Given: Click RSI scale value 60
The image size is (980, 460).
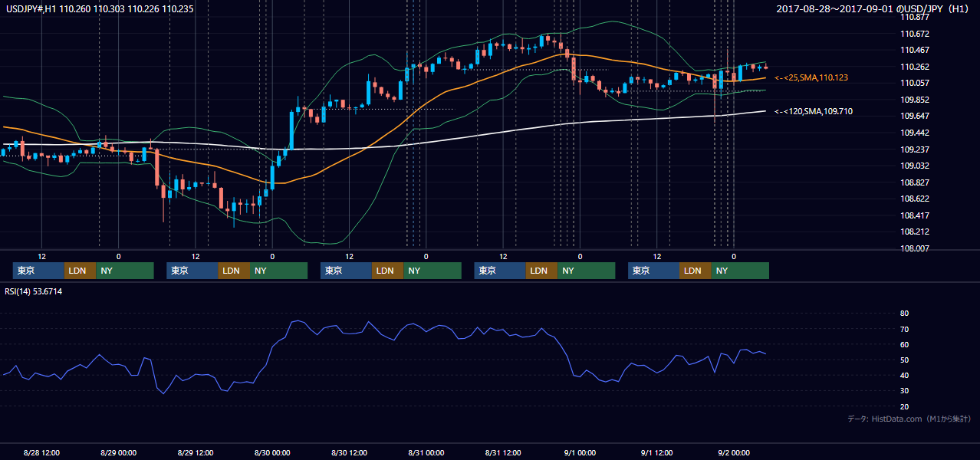Looking at the screenshot, I should 904,344.
